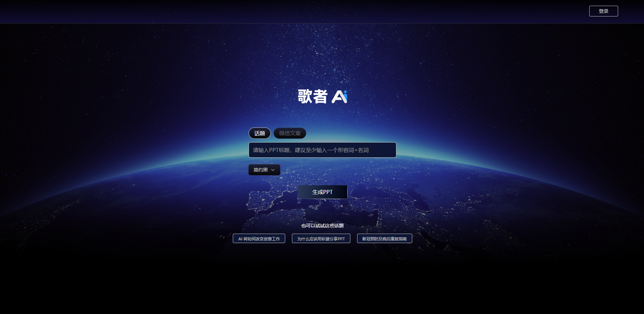
Task: Click the starry sky above the logo
Action: click(323, 54)
